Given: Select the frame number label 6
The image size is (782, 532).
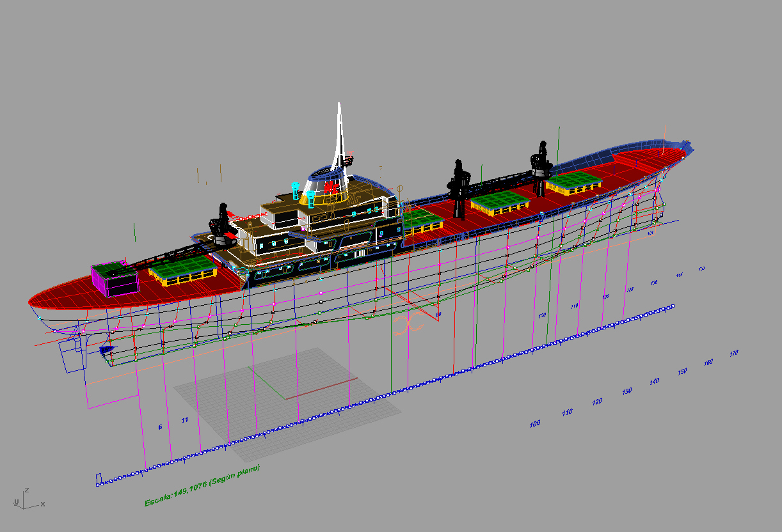Looking at the screenshot, I should tap(160, 426).
